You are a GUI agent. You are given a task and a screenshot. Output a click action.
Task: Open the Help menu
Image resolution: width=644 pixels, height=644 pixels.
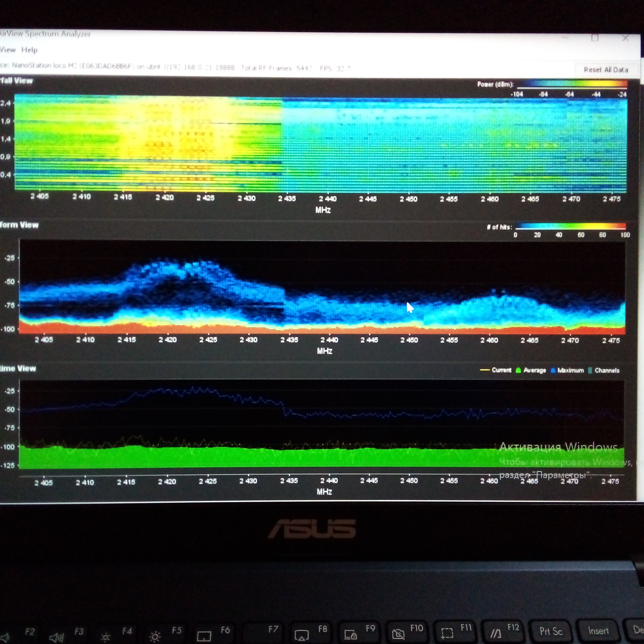click(x=29, y=50)
